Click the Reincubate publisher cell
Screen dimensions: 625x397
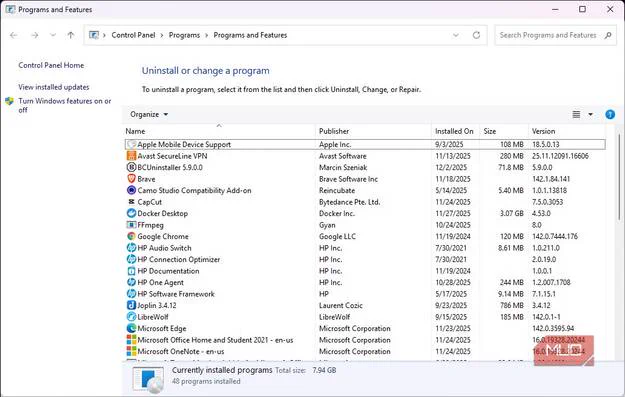click(x=337, y=191)
